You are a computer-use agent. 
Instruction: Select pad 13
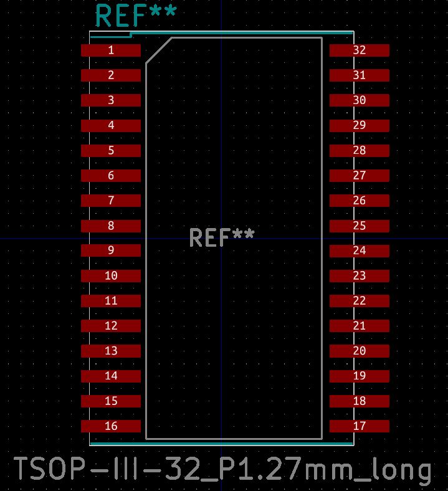point(111,351)
